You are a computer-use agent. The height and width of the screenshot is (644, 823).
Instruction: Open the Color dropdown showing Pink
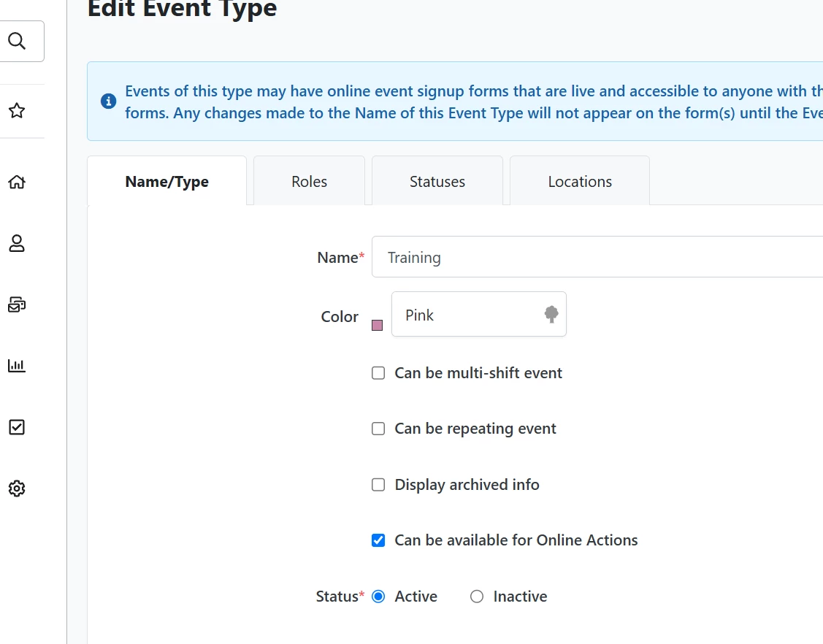pyautogui.click(x=478, y=315)
